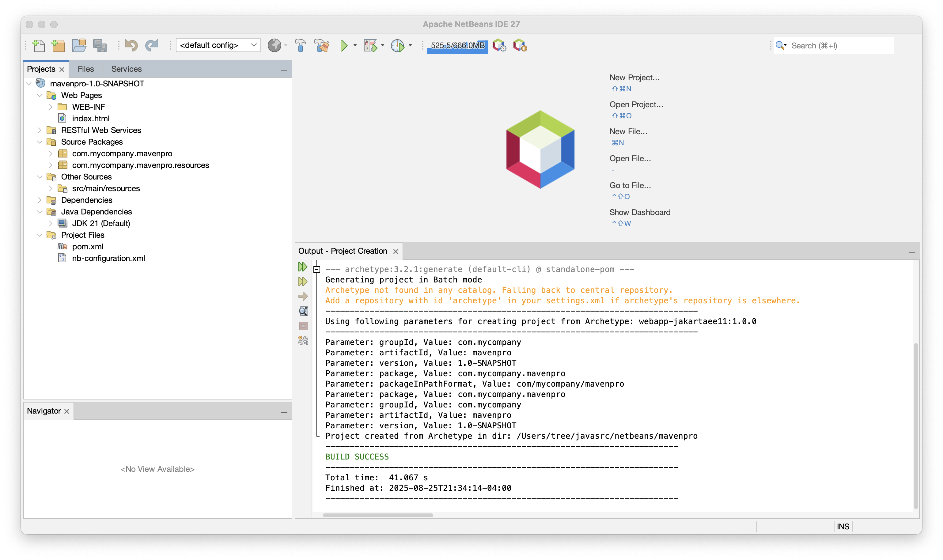Select pom.xml under Project Files

pyautogui.click(x=88, y=246)
